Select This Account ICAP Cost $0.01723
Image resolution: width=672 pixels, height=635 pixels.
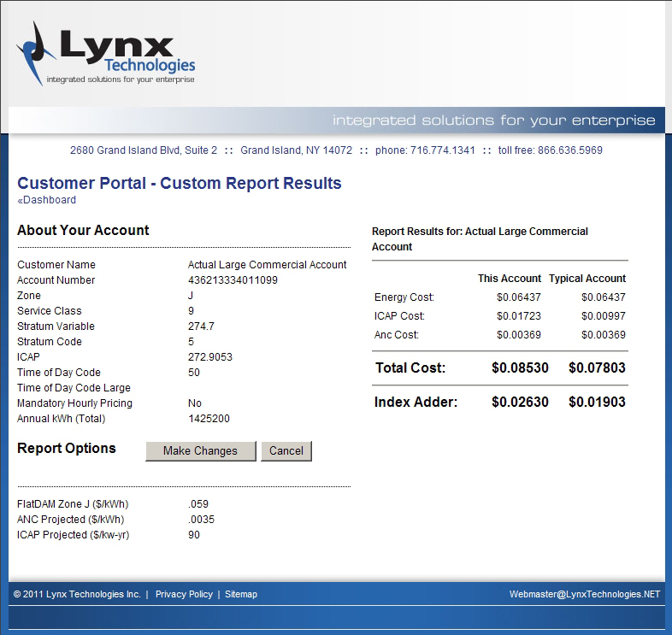pos(519,316)
